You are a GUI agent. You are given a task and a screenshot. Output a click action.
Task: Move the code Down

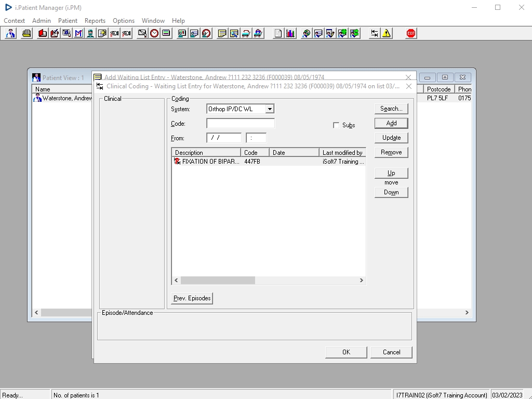391,192
